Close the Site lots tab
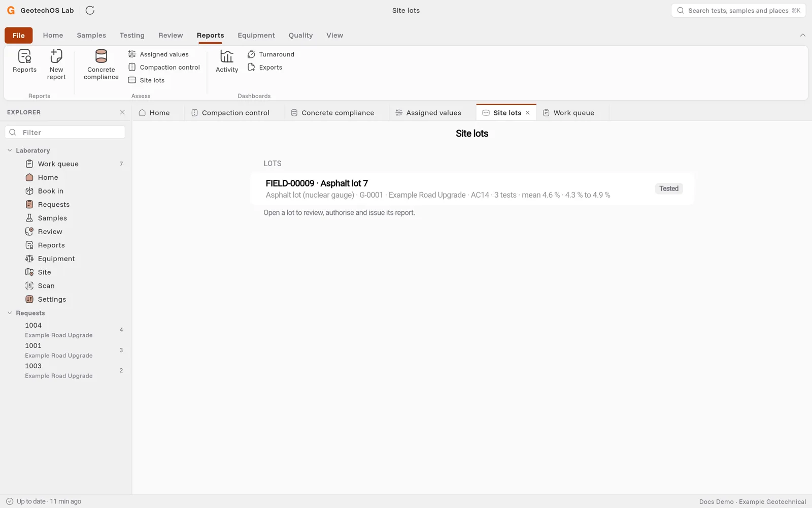Viewport: 812px width, 508px height. tap(528, 113)
